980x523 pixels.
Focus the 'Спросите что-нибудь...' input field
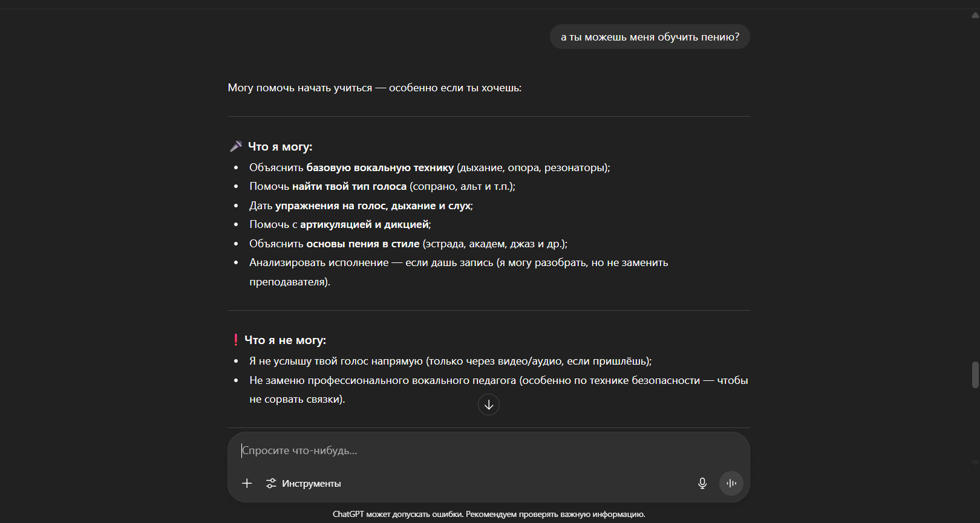484,450
